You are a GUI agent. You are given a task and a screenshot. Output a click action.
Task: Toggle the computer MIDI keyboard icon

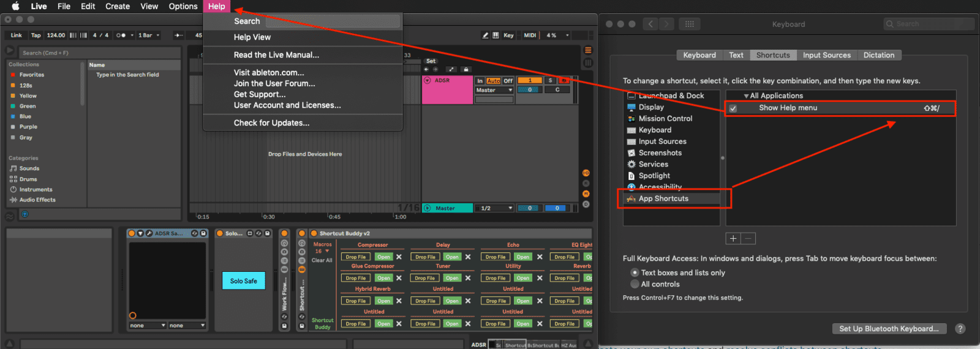[x=496, y=36]
